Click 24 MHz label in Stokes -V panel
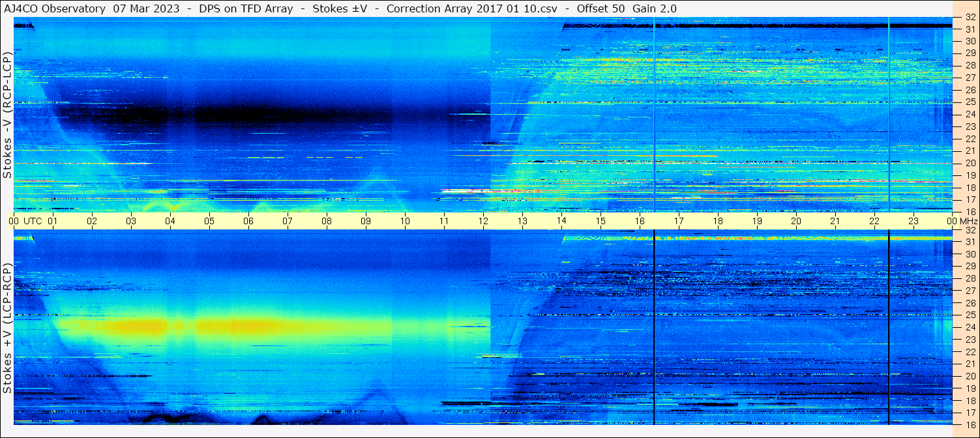The width and height of the screenshot is (980, 438). (970, 115)
